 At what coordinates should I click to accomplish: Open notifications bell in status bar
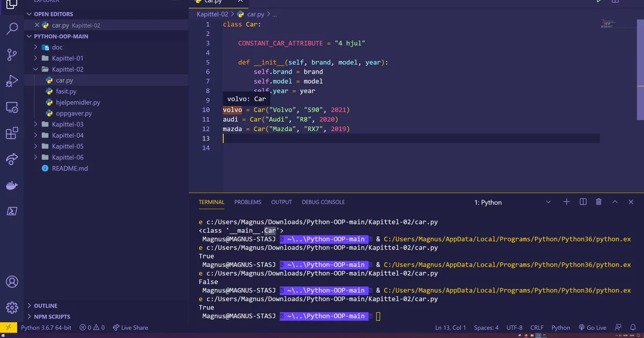click(634, 327)
